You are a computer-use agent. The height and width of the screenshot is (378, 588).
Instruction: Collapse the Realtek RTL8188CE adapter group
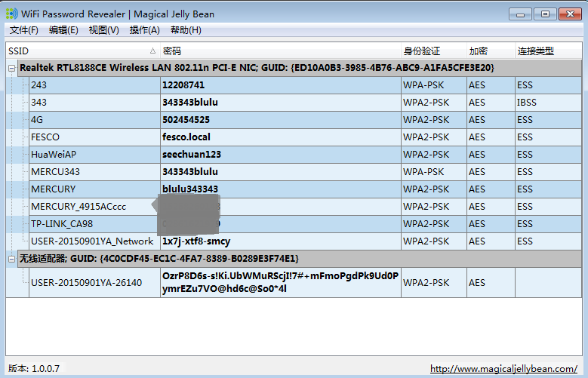[11, 68]
